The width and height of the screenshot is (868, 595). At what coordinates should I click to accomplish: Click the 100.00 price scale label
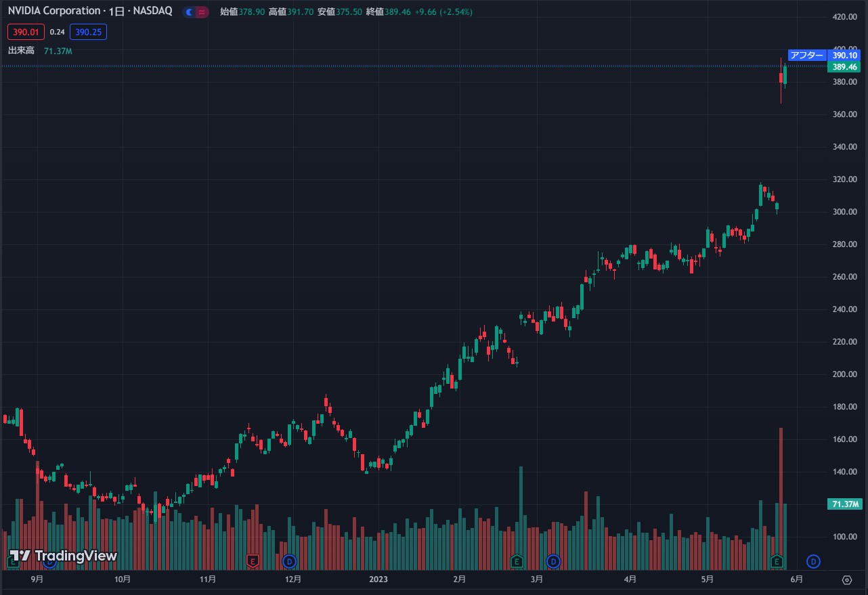point(845,537)
